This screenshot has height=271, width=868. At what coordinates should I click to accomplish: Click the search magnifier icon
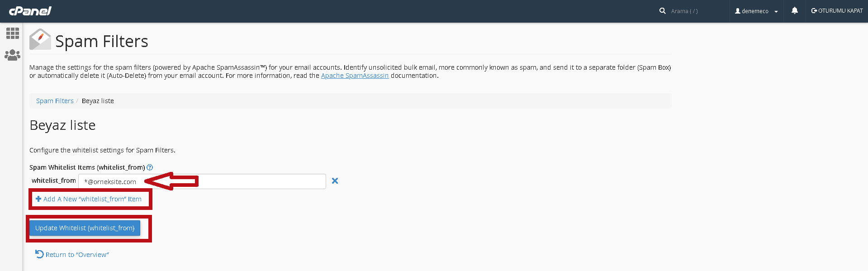(x=663, y=11)
